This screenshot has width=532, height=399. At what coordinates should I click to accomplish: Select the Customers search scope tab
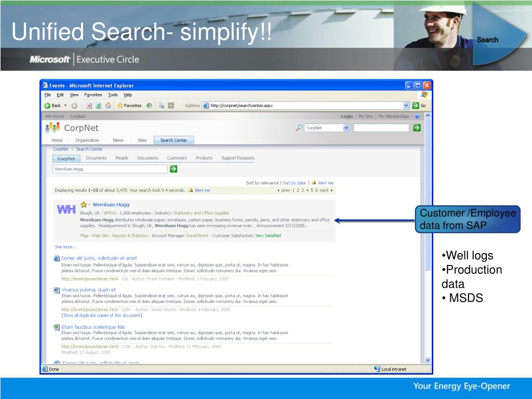click(x=177, y=158)
